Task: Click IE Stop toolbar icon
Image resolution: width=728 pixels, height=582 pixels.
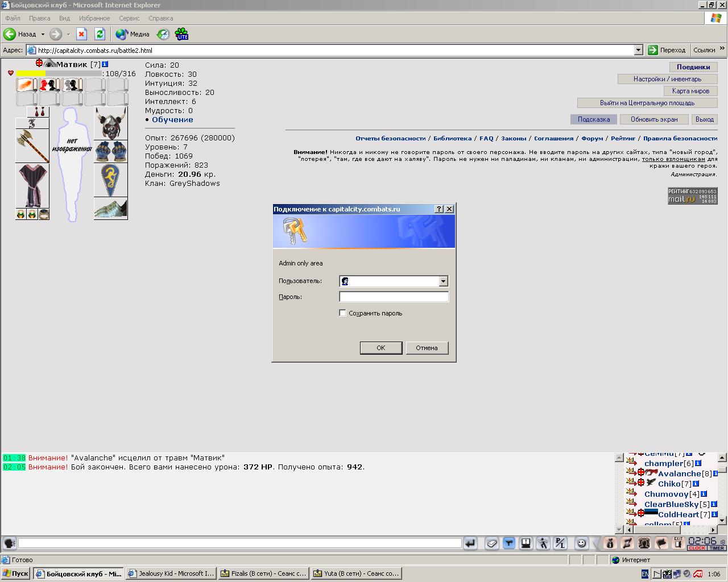Action: click(x=81, y=34)
